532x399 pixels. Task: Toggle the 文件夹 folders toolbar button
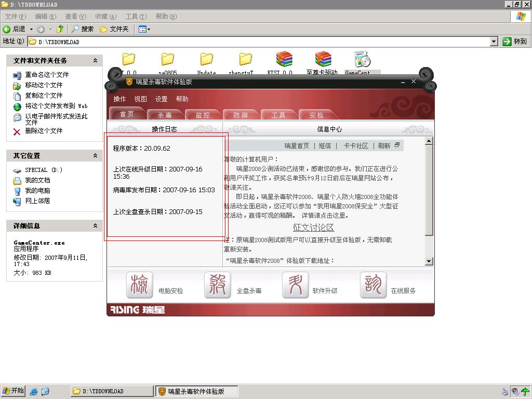coord(114,29)
